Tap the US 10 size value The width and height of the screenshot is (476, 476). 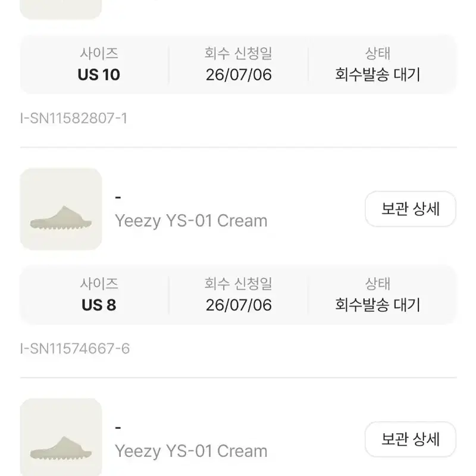click(x=99, y=75)
